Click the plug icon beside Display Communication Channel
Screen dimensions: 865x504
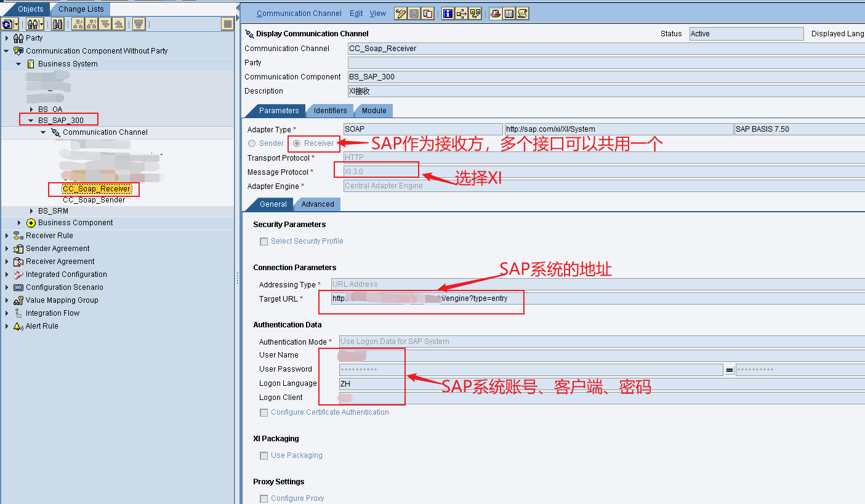pos(249,34)
